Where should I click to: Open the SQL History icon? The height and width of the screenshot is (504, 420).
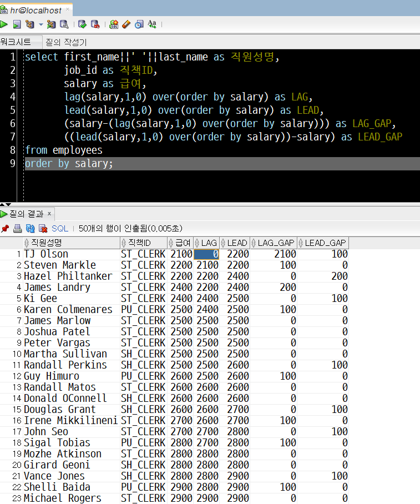(139, 24)
